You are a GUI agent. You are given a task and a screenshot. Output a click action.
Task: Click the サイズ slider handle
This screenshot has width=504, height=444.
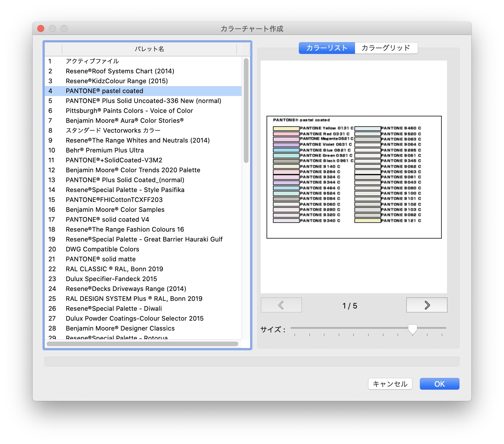coord(412,329)
